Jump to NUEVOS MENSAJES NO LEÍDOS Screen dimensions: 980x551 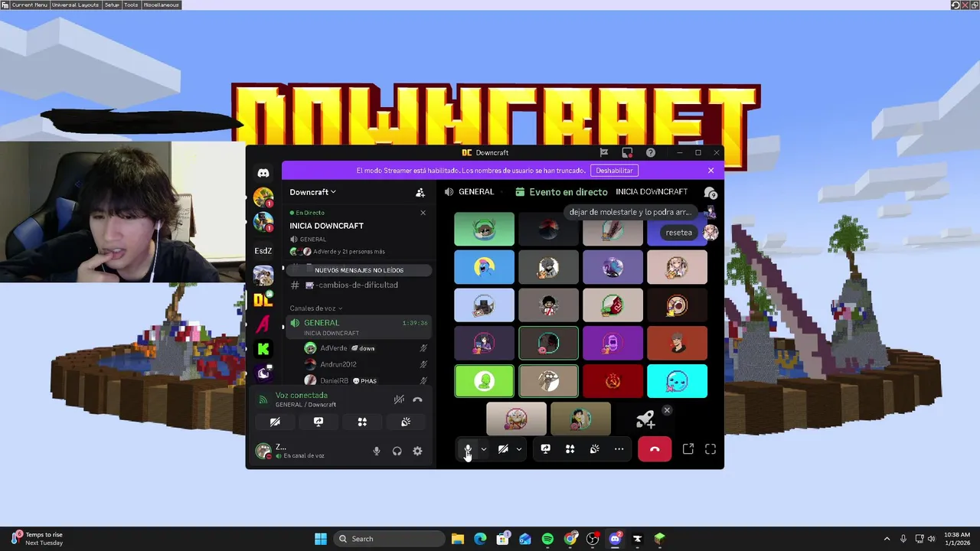coord(359,270)
